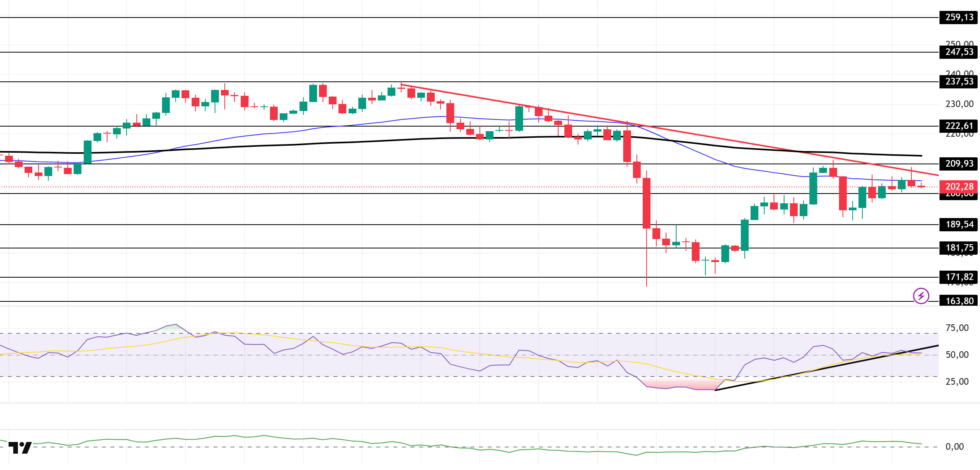Click the 75,00 RSI axis label

957,328
